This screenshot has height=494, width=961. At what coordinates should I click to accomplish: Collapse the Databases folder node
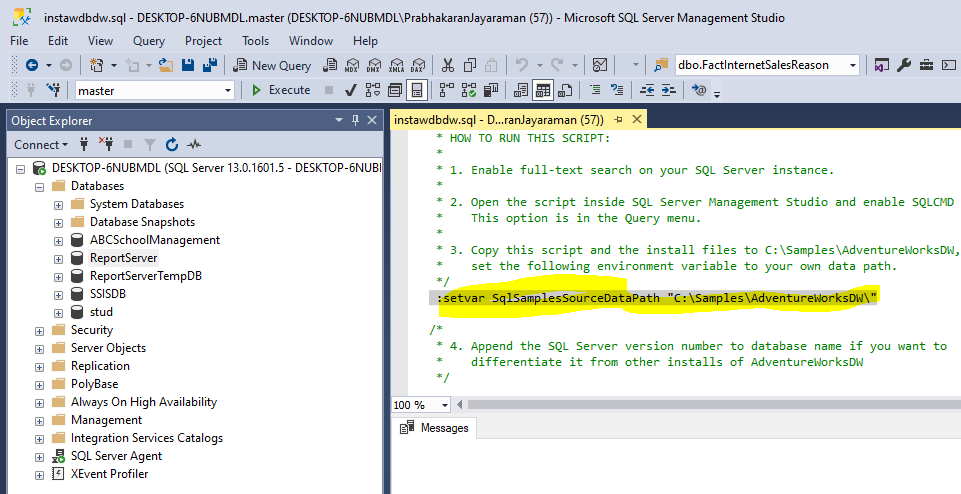[39, 186]
